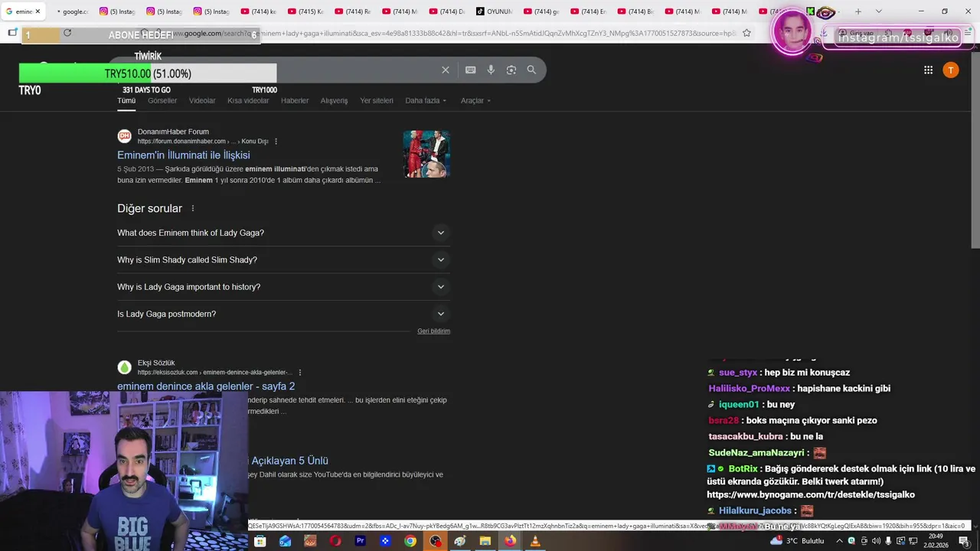Launch Opera from the taskbar
980x551 pixels.
pos(335,541)
